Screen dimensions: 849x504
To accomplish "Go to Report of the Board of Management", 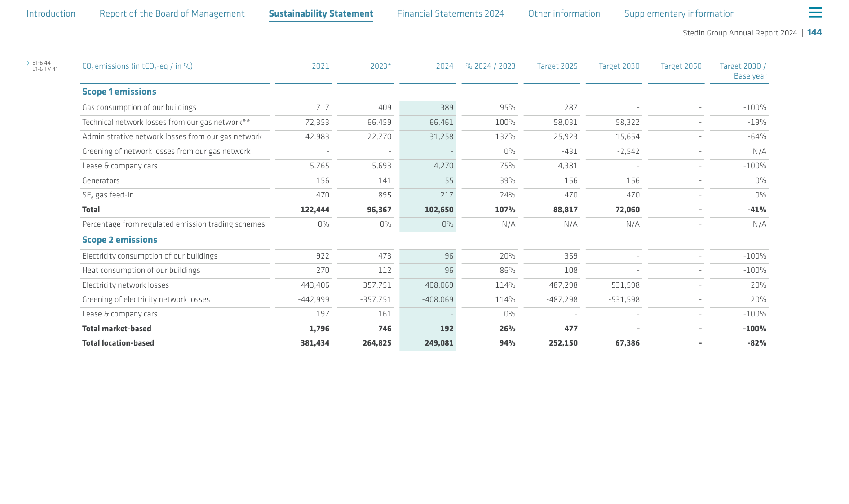I will [172, 14].
